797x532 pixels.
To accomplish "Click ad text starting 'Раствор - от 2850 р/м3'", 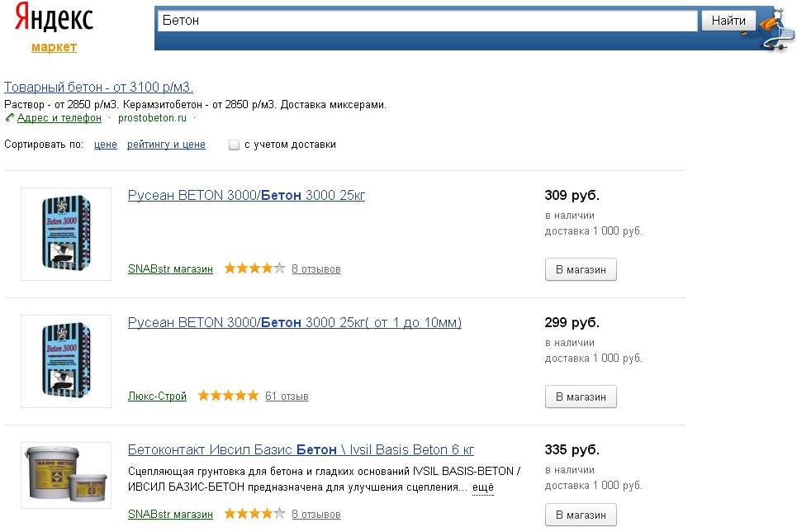I will [195, 105].
